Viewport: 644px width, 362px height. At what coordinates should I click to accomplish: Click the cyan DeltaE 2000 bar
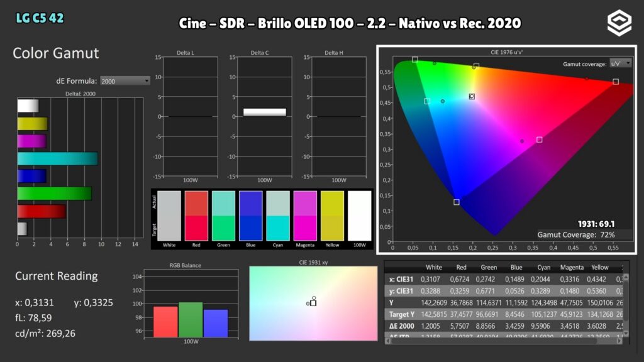(x=57, y=159)
